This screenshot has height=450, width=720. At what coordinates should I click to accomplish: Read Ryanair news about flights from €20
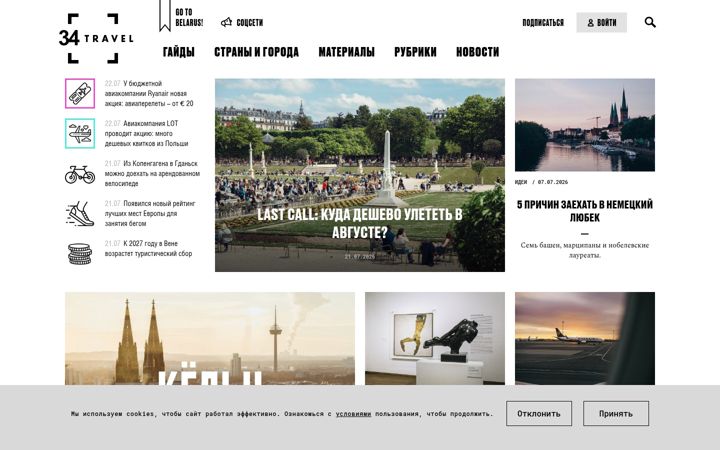point(149,93)
